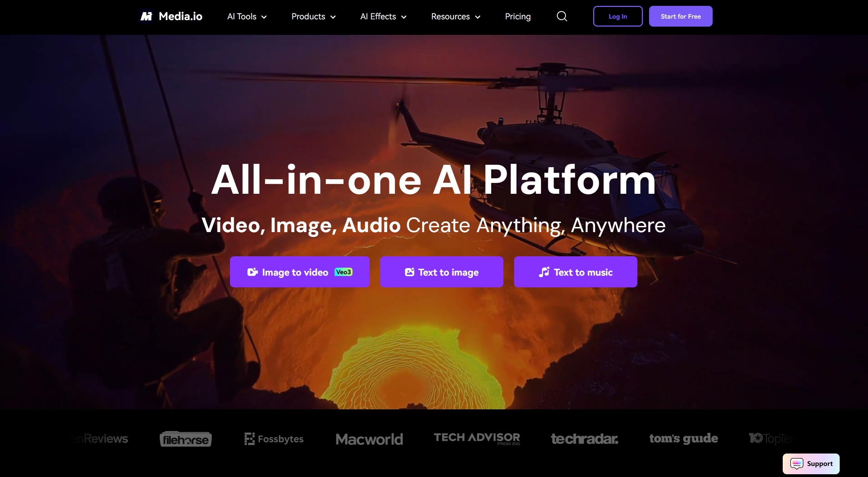Viewport: 868px width, 477px height.
Task: Click the techradar logo
Action: (584, 439)
